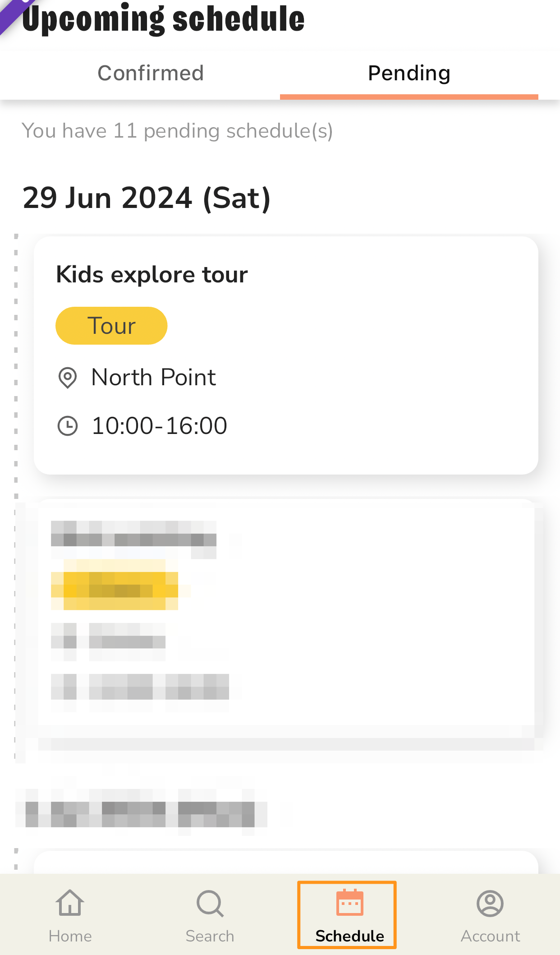Open the Home tab icon
Image resolution: width=560 pixels, height=955 pixels.
click(x=70, y=903)
